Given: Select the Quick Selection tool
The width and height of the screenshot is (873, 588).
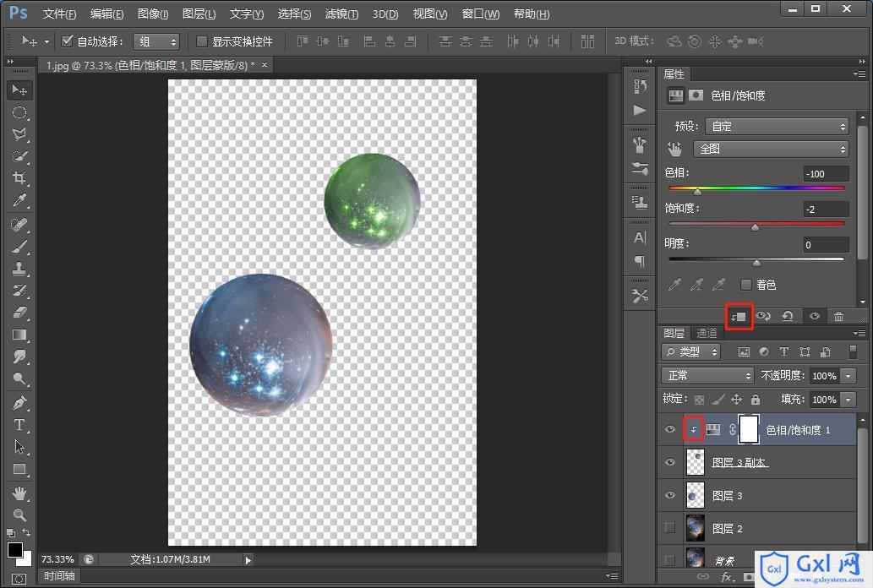Looking at the screenshot, I should point(19,156).
